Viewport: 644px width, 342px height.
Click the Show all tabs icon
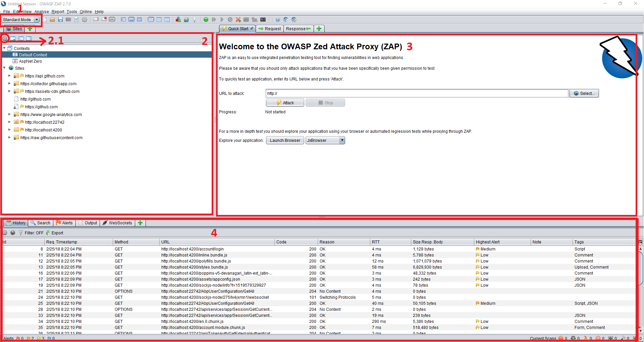(96, 19)
